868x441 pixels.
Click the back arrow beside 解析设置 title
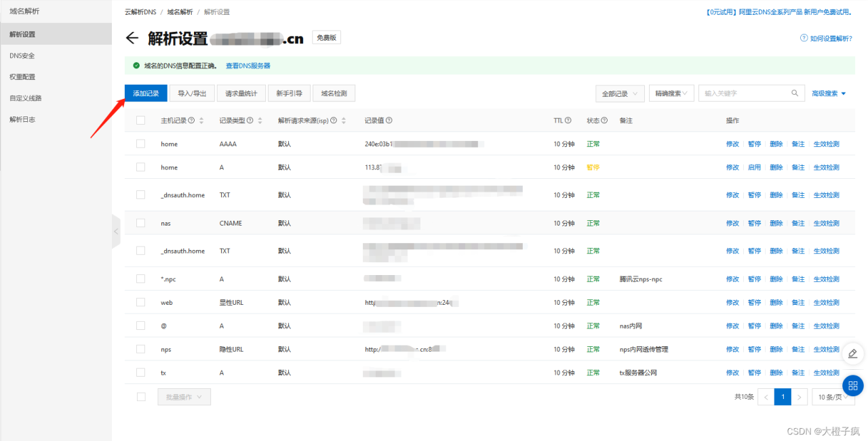click(x=132, y=37)
